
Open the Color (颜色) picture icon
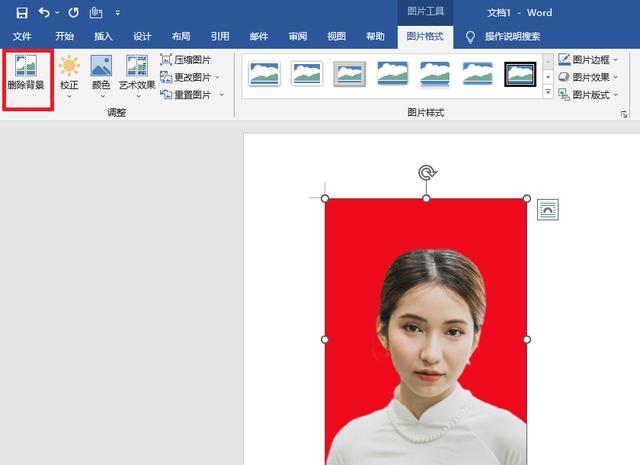(101, 65)
